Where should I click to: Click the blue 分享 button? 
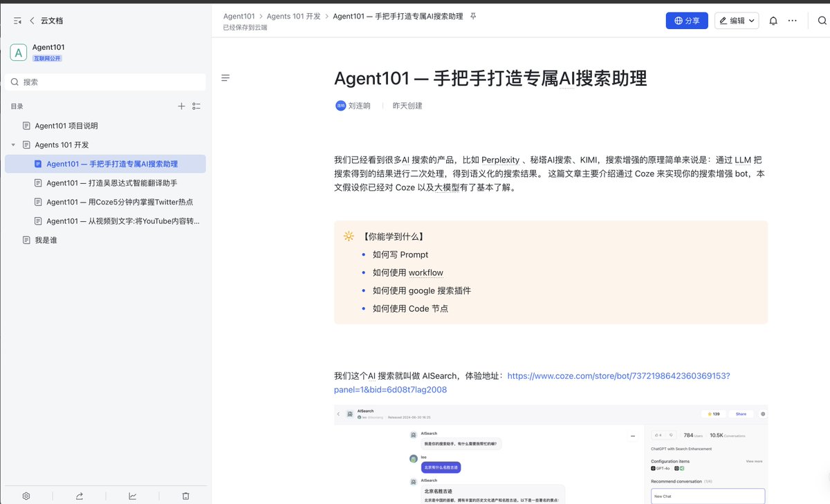(x=687, y=21)
